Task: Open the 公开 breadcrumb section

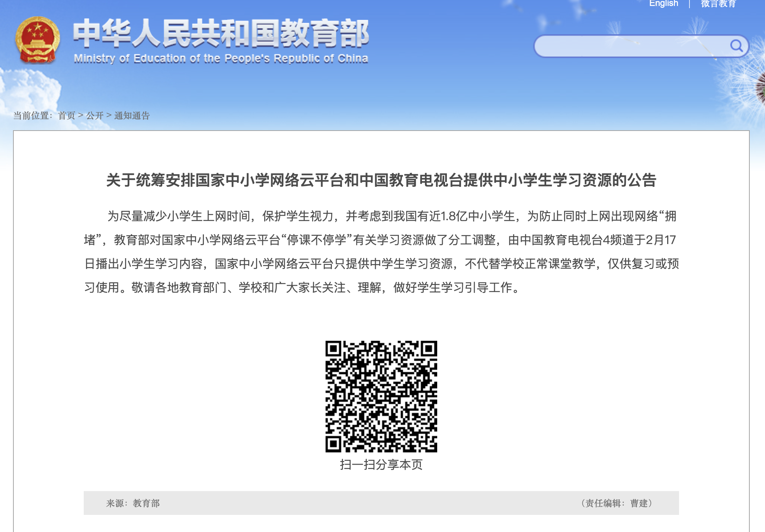Action: tap(95, 116)
